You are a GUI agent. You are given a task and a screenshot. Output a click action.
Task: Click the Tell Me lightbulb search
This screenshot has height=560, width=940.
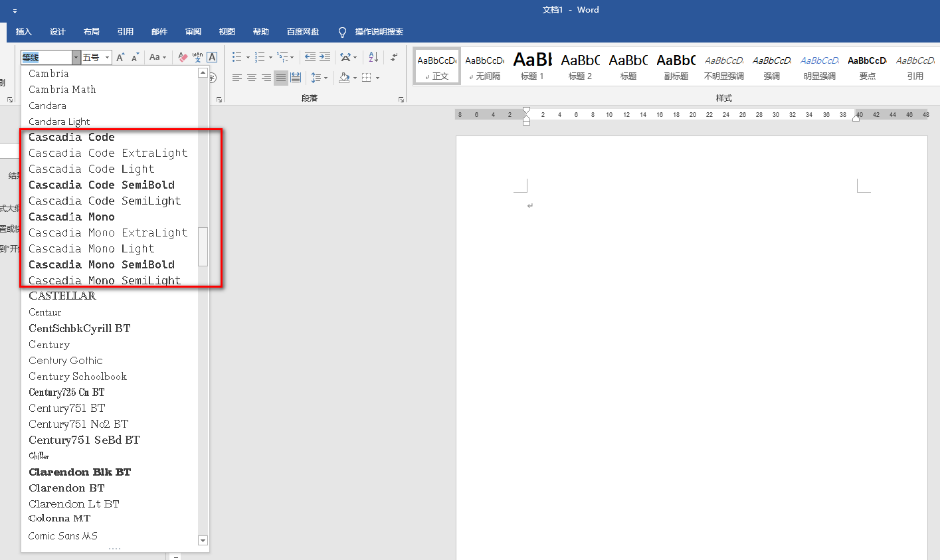[343, 32]
